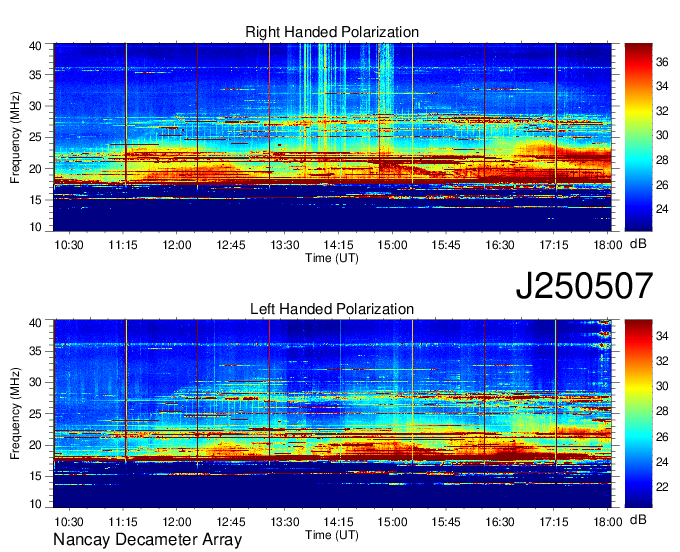
Task: Click the 30 MHz tick of right-handed plot
Action: (35, 106)
